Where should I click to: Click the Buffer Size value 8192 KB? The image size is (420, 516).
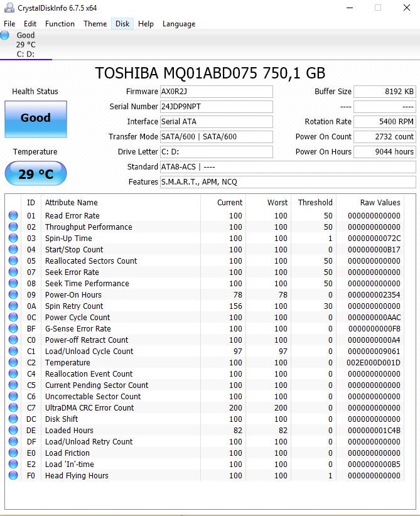tap(384, 92)
